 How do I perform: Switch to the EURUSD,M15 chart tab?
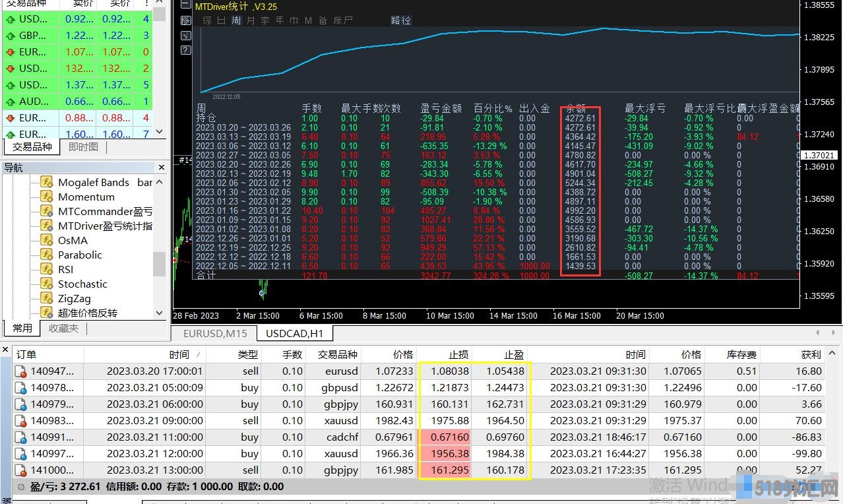215,333
